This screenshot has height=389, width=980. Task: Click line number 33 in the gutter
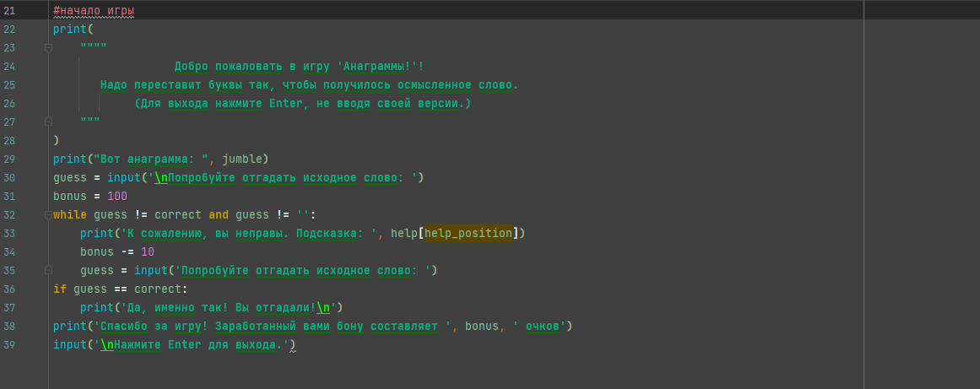click(x=9, y=234)
